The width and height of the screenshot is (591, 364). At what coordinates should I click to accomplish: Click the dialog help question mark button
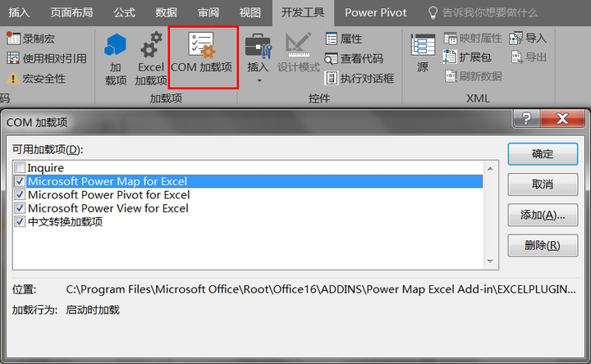click(x=526, y=119)
